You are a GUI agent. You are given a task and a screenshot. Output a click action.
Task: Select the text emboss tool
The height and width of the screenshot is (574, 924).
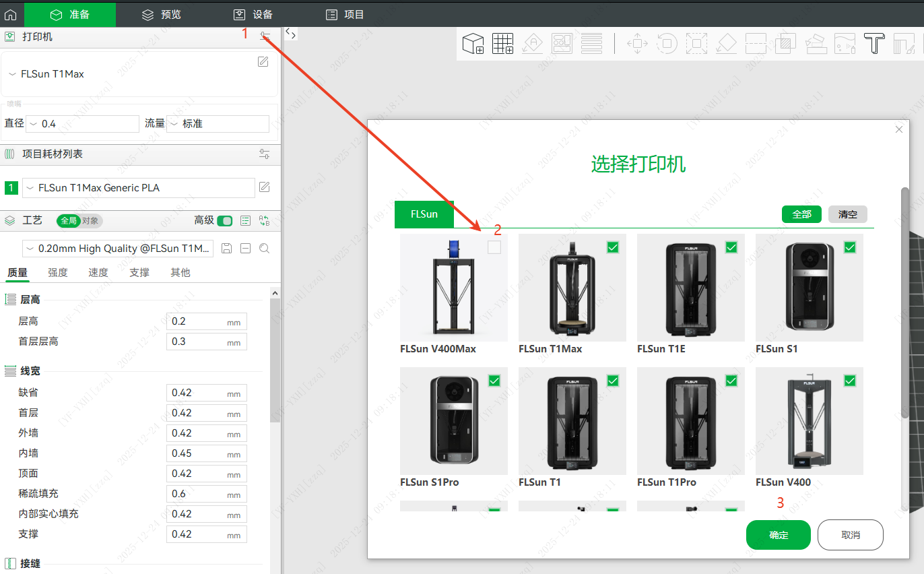874,44
